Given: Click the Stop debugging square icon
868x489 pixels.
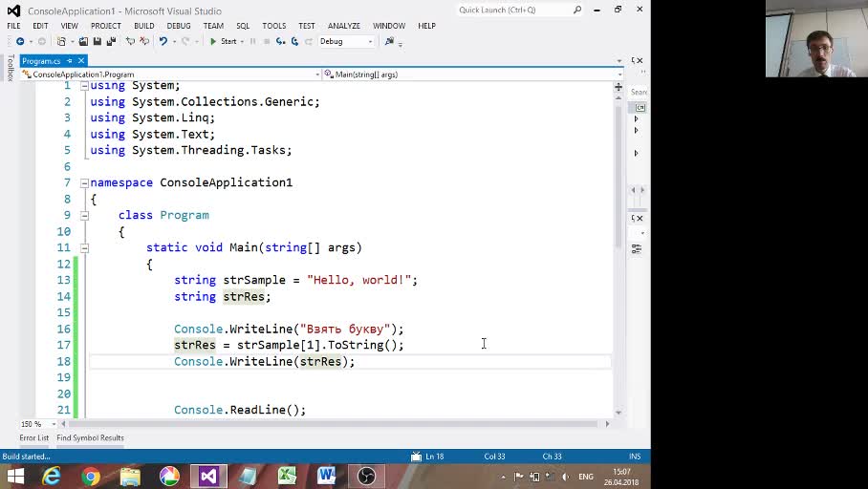Looking at the screenshot, I should pyautogui.click(x=267, y=41).
